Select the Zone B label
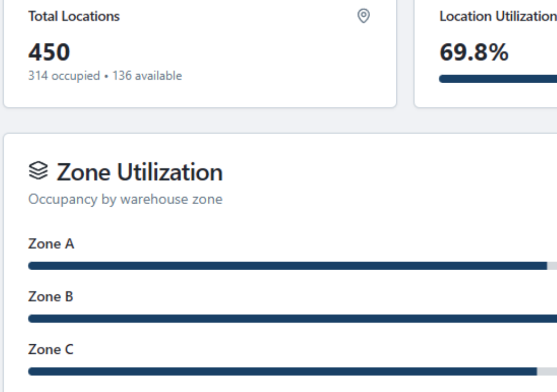The height and width of the screenshot is (392, 557). click(x=50, y=296)
